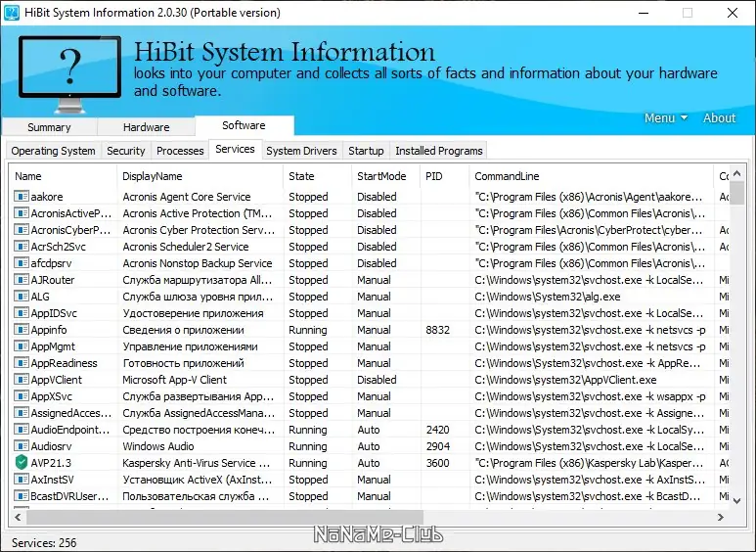Image resolution: width=756 pixels, height=552 pixels.
Task: Click the service icon beside AppIDSvc
Action: pyautogui.click(x=22, y=313)
